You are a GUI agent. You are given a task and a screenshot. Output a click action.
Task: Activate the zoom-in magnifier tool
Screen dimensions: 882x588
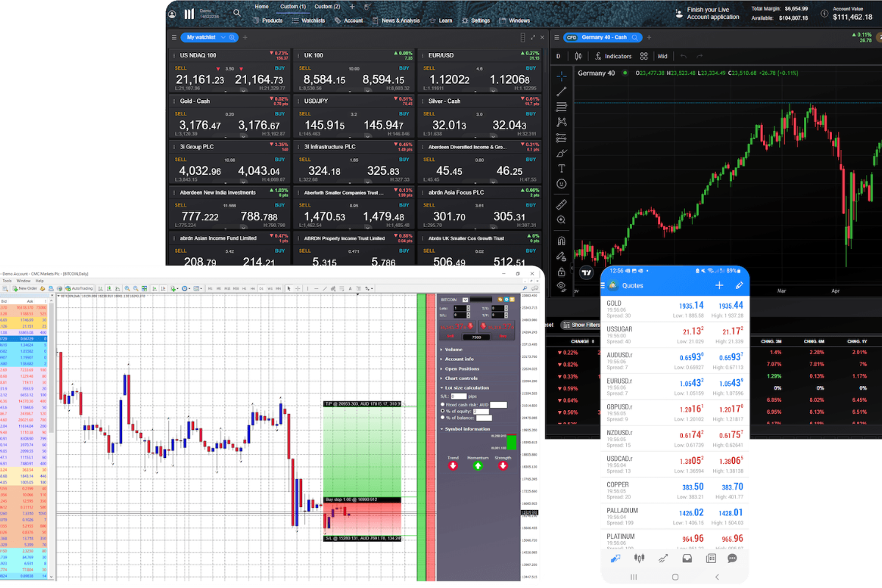562,220
